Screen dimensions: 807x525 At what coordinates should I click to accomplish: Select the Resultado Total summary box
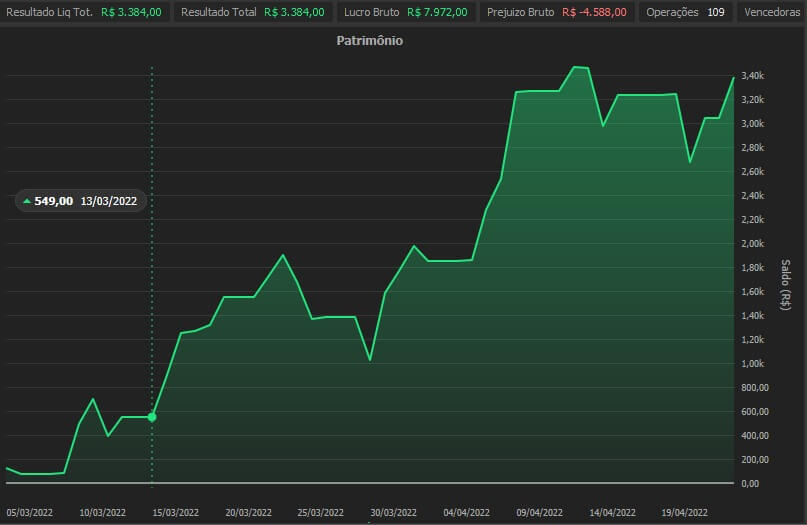click(252, 12)
